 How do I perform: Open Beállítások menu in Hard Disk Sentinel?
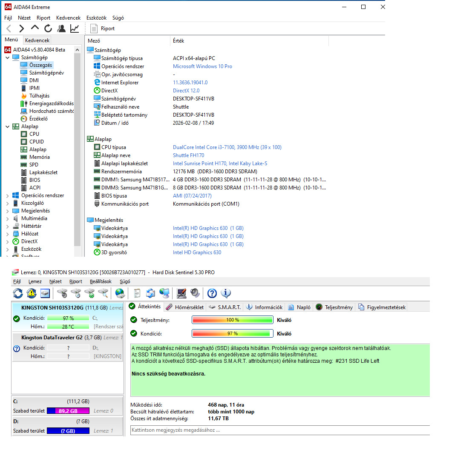[x=101, y=281]
